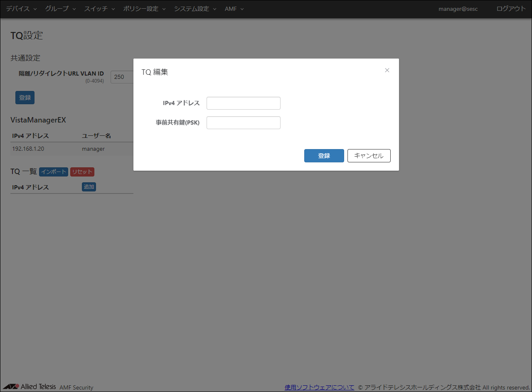Open the ポリシー設定 menu
532x392 pixels.
point(144,9)
